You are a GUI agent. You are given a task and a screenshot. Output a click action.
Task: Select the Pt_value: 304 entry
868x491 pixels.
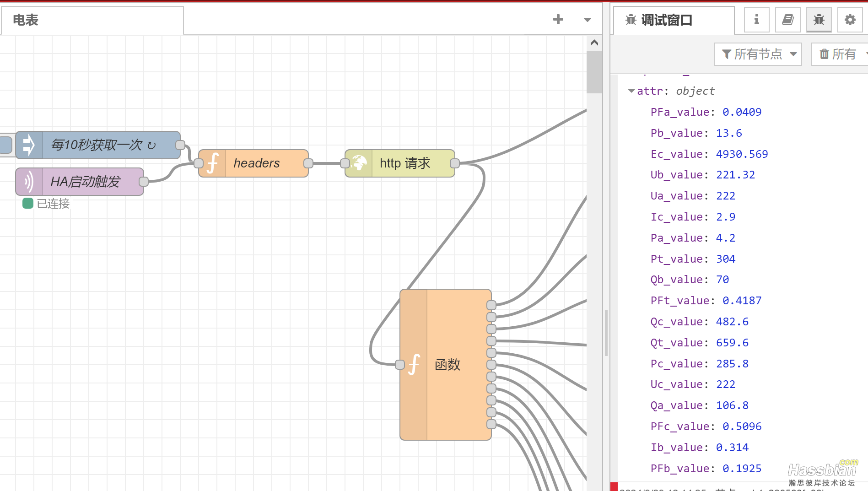click(693, 259)
